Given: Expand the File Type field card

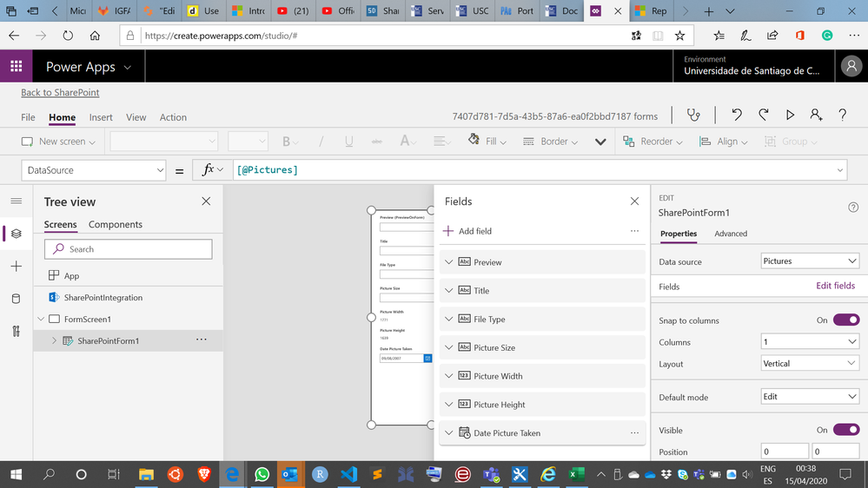Looking at the screenshot, I should (x=449, y=320).
